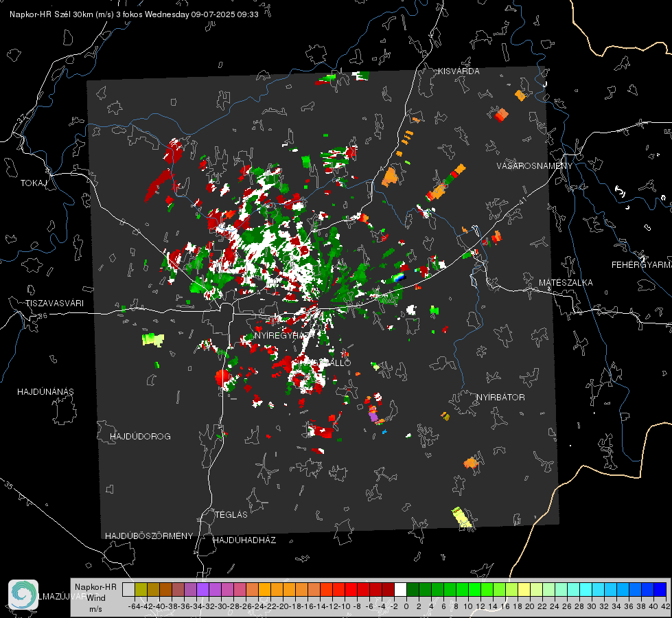Pick the cyan swatch between 28 and 30

(586, 589)
